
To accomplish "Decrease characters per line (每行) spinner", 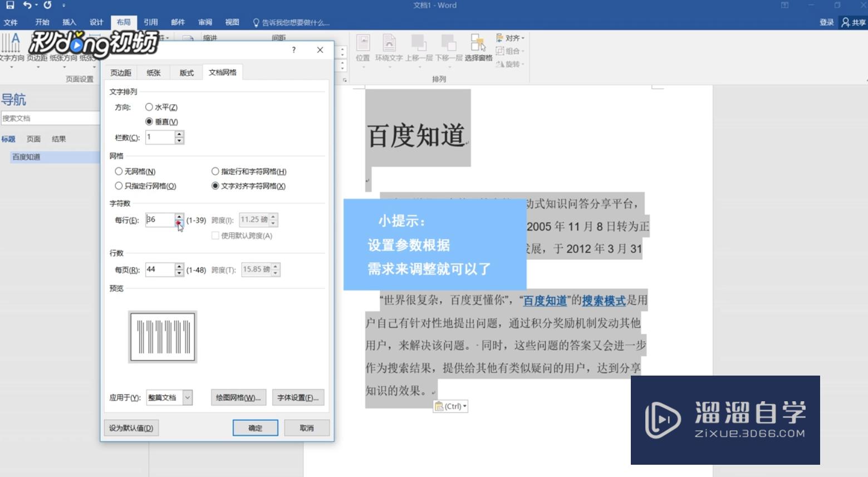I will (179, 223).
